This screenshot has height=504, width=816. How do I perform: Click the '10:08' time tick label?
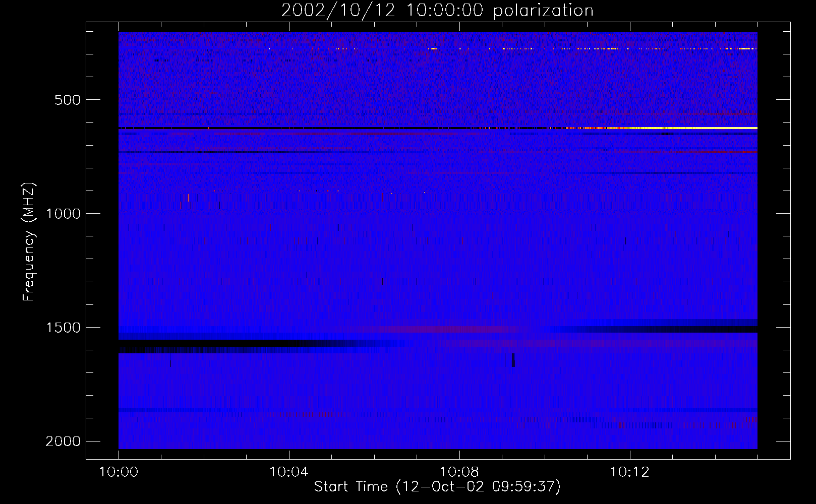pos(459,472)
